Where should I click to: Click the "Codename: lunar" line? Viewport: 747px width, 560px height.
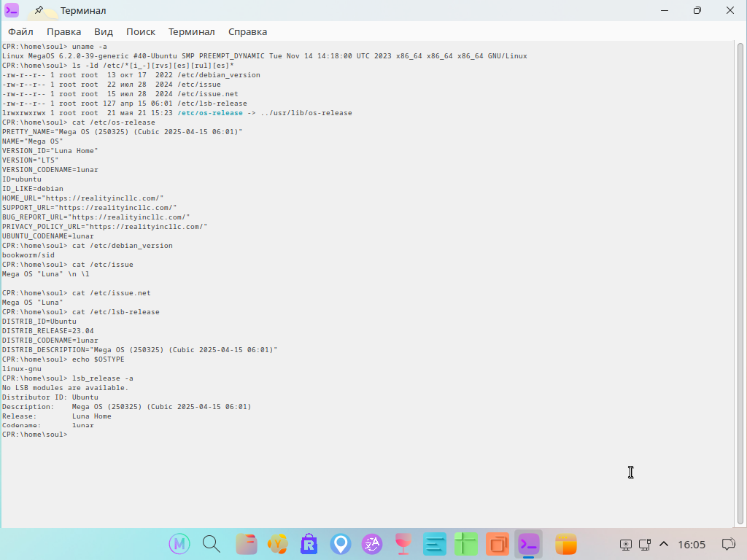pos(47,425)
